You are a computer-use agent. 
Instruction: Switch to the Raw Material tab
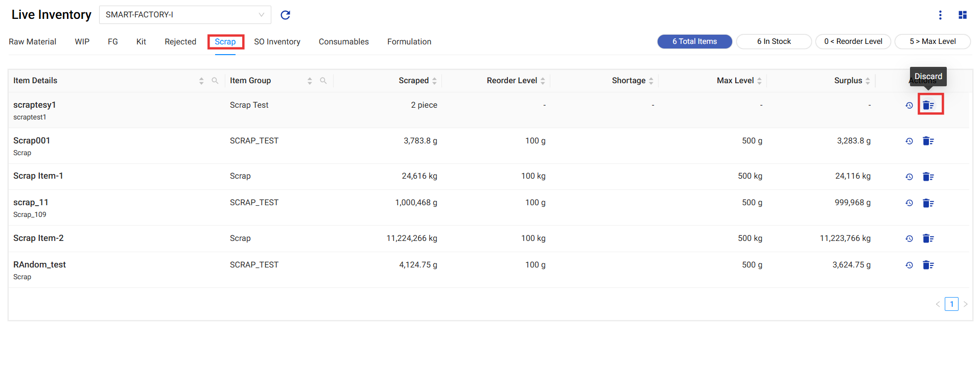tap(32, 42)
